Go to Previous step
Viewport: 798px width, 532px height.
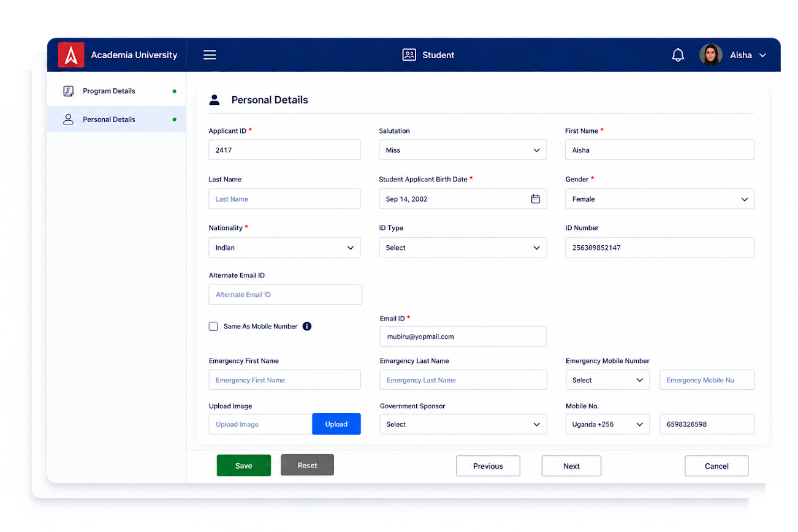pyautogui.click(x=488, y=466)
